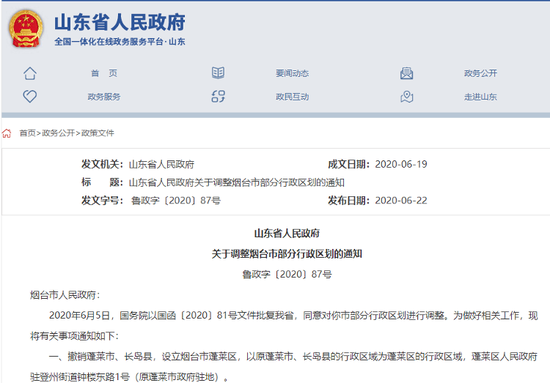Screen dimensions: 550x383
Task: Click the open book news icon
Action: 218,73
